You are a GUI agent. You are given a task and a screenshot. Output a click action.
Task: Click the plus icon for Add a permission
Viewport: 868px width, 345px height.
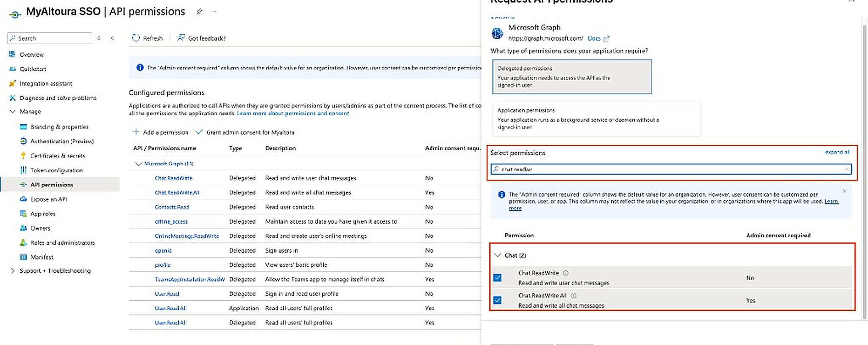136,132
